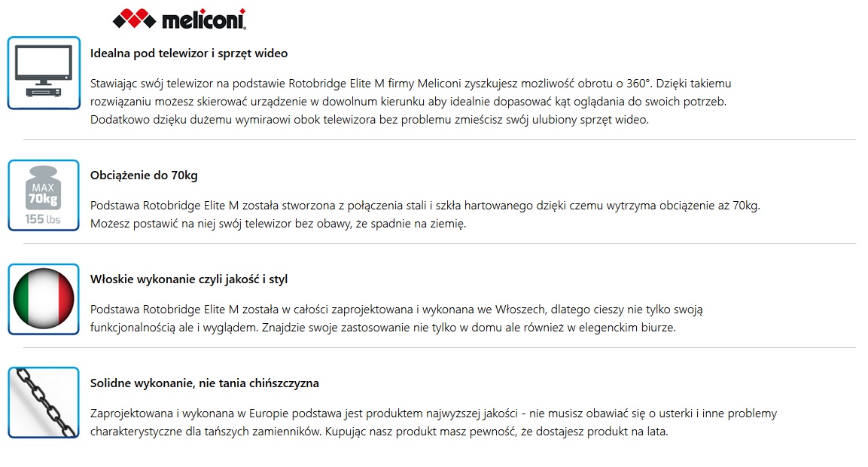Click the 155 lbs label on weight icon
The height and width of the screenshot is (467, 868).
click(x=43, y=219)
